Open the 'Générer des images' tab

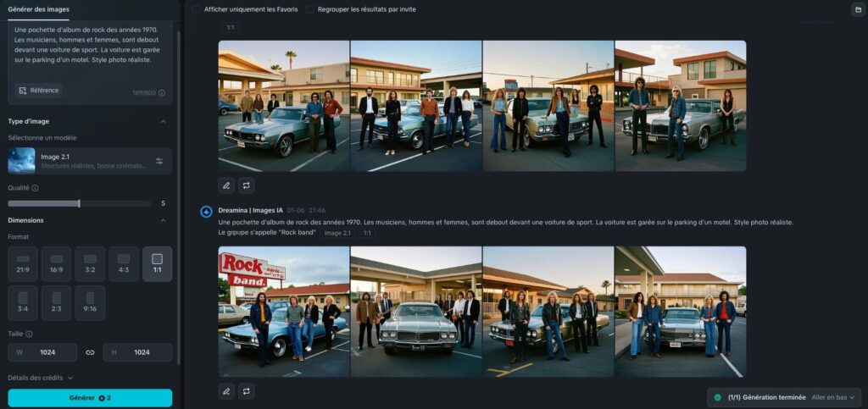click(x=38, y=9)
